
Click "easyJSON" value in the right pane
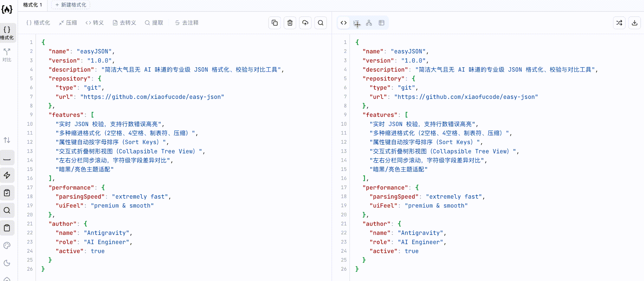(x=408, y=51)
